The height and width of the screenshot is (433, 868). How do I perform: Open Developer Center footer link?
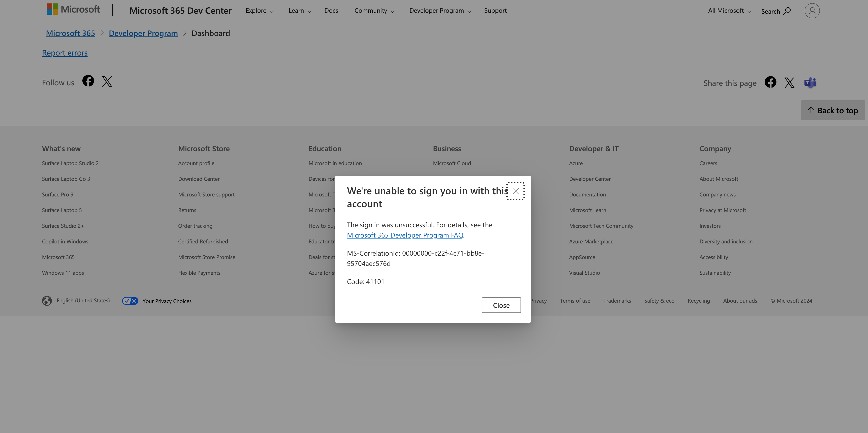pos(590,179)
